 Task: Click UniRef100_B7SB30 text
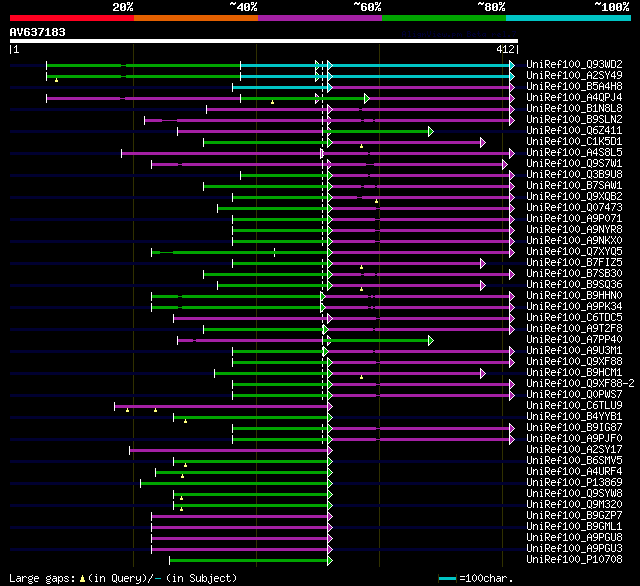pyautogui.click(x=574, y=274)
